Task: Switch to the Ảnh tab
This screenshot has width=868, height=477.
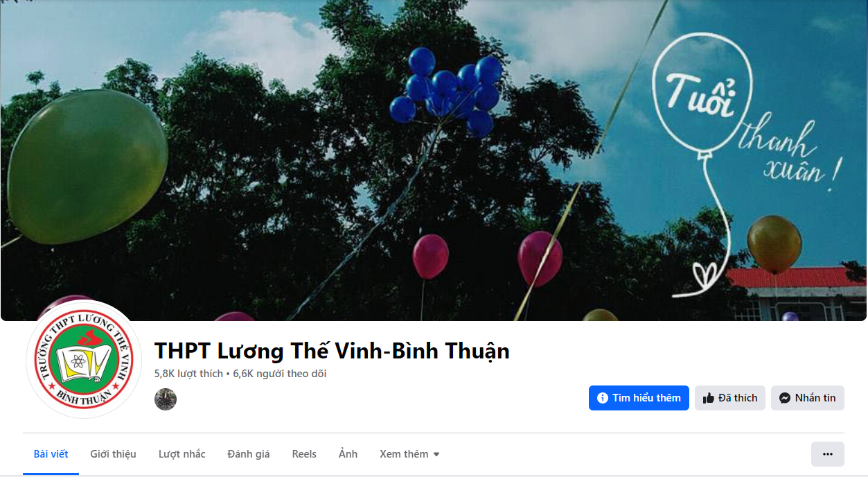Action: [348, 454]
